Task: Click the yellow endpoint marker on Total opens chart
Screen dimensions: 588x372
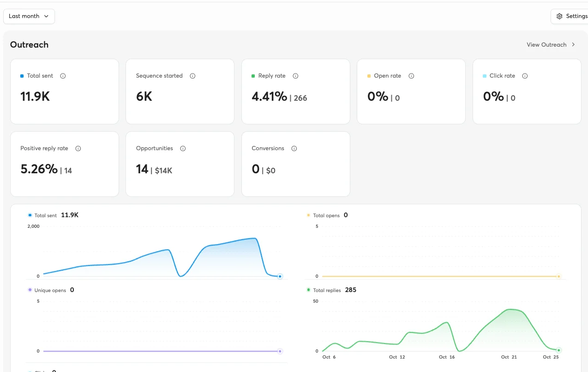Action: (558, 276)
